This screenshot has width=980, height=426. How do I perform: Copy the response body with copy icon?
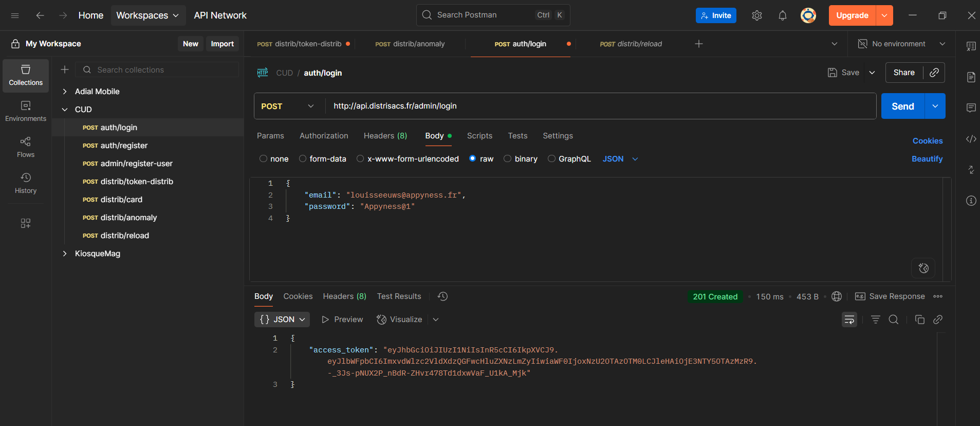click(x=919, y=319)
